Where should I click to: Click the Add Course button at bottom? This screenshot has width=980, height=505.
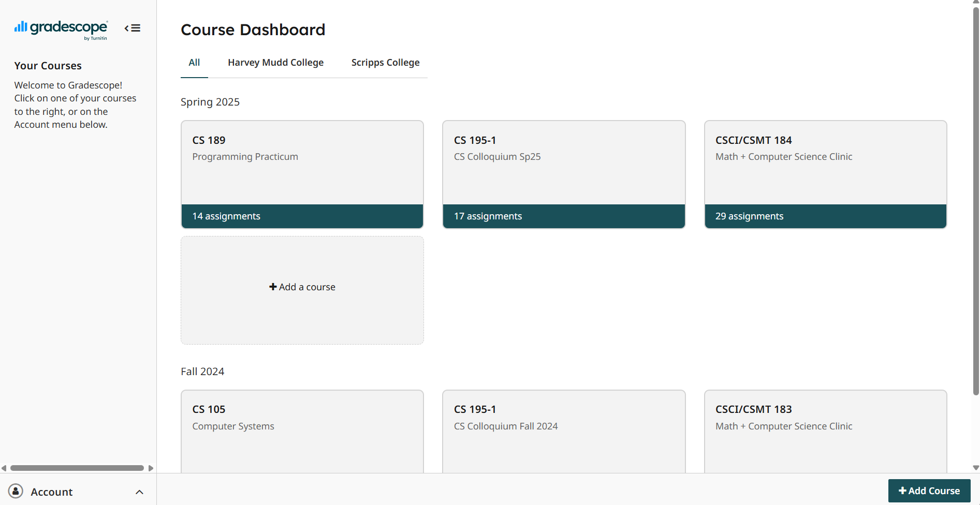coord(929,491)
